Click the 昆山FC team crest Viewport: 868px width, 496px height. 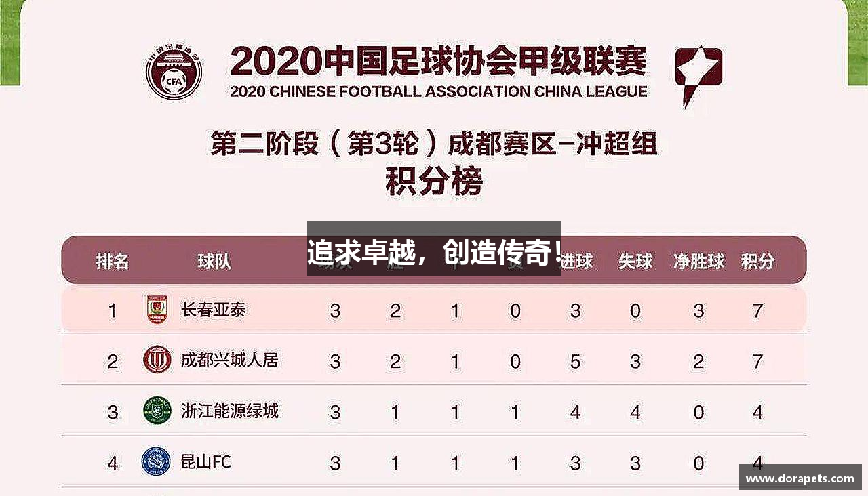coord(155,461)
